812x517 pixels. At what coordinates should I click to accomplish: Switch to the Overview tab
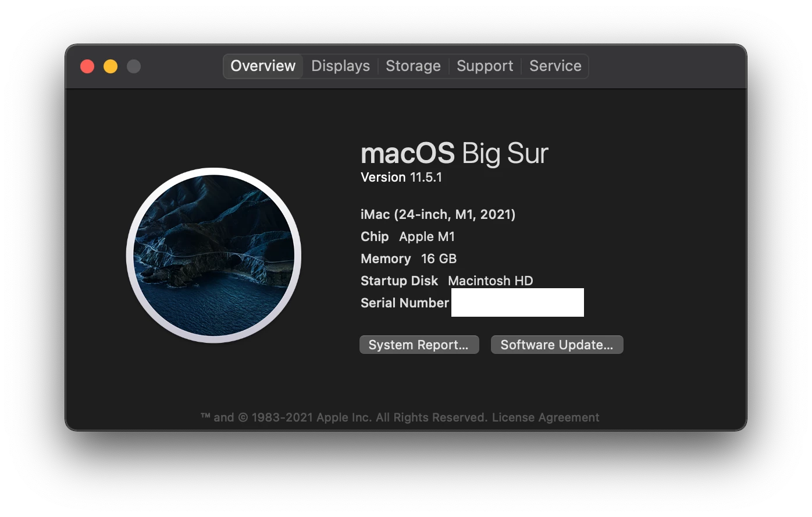263,66
